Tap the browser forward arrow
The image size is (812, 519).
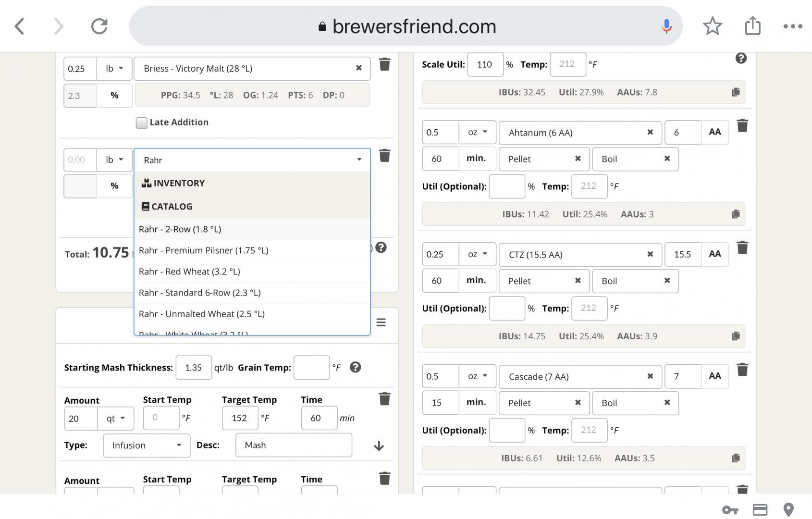[58, 26]
